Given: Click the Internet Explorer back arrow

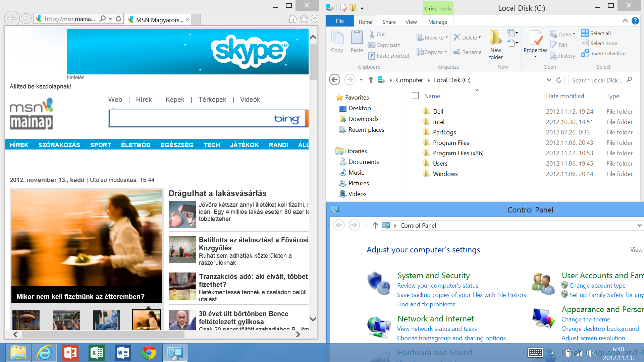Looking at the screenshot, I should [x=12, y=19].
